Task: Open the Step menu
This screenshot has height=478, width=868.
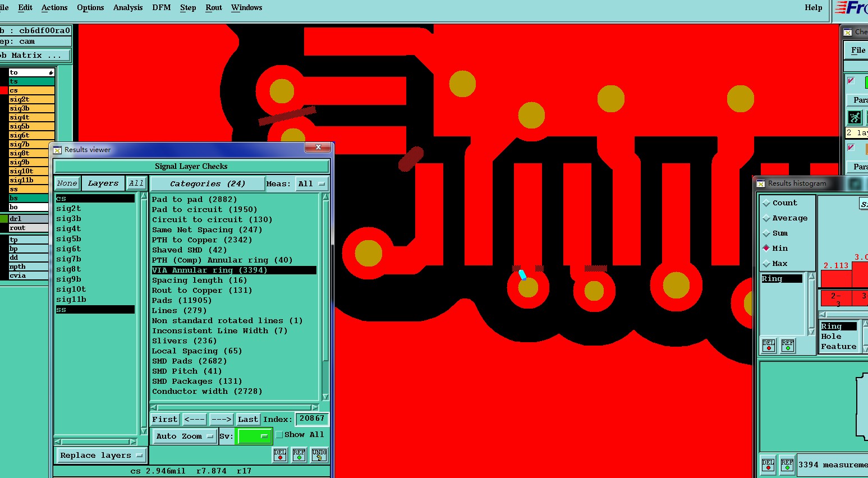Action: click(x=188, y=7)
